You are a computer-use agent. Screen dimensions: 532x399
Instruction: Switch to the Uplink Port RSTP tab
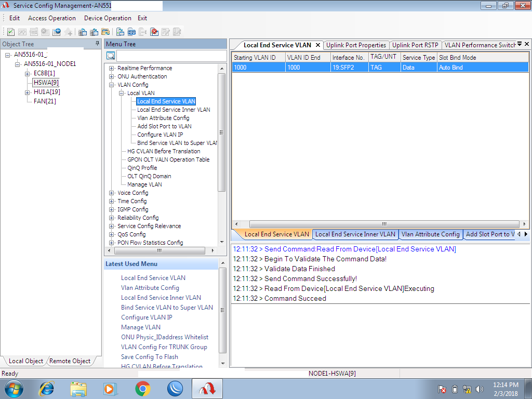pos(415,45)
